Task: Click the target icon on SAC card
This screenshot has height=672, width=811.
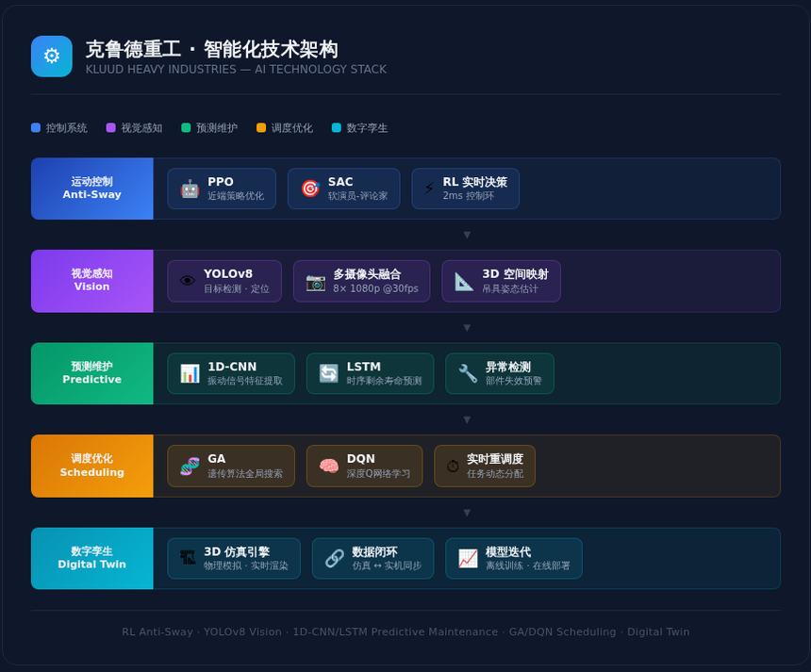Action: coord(310,188)
